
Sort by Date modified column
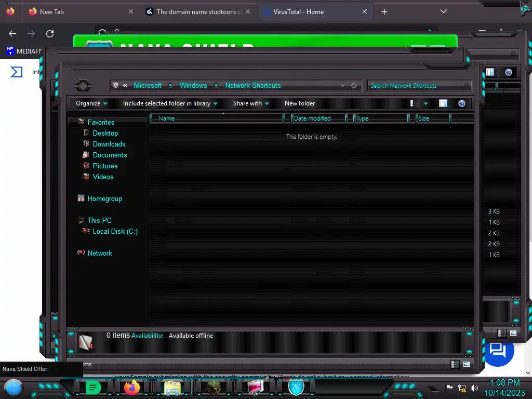pyautogui.click(x=318, y=118)
